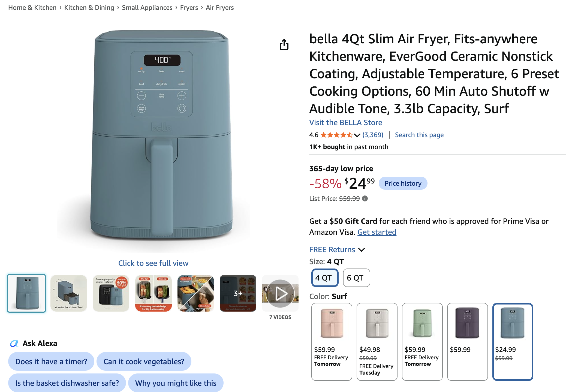566x392 pixels.
Task: Ask Alexa 'Is the basket dishwasher safe?'
Action: point(67,383)
